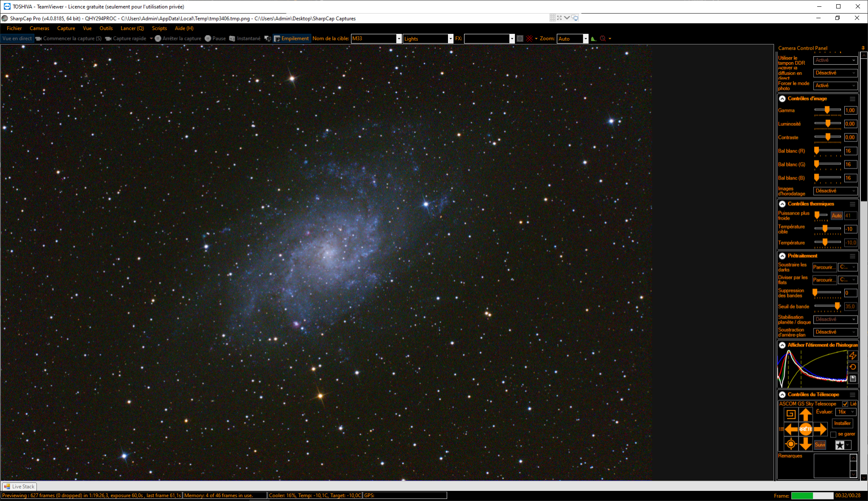Open the Capture menu
This screenshot has height=501, width=868.
66,28
